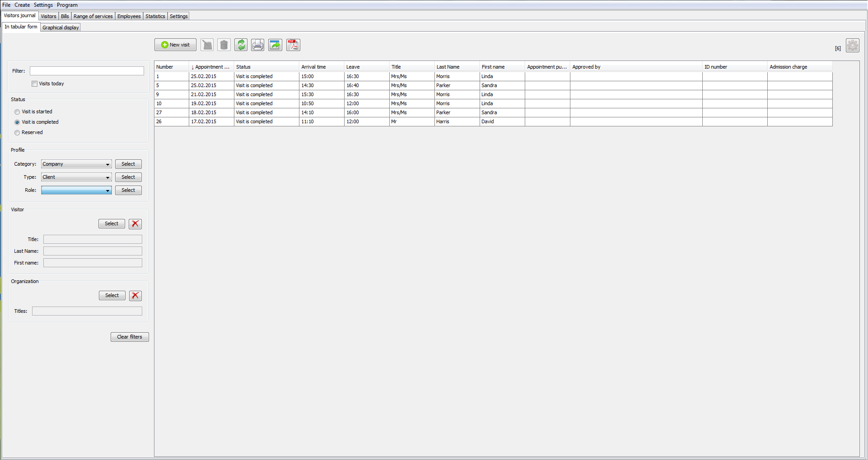This screenshot has width=868, height=460.
Task: Click the Title column header
Action: click(412, 67)
